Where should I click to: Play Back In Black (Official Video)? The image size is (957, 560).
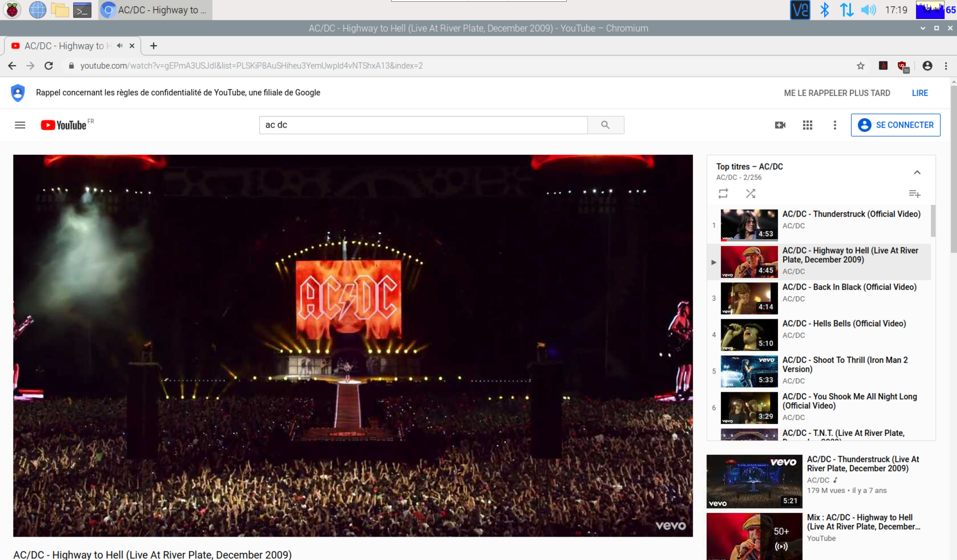click(x=849, y=287)
